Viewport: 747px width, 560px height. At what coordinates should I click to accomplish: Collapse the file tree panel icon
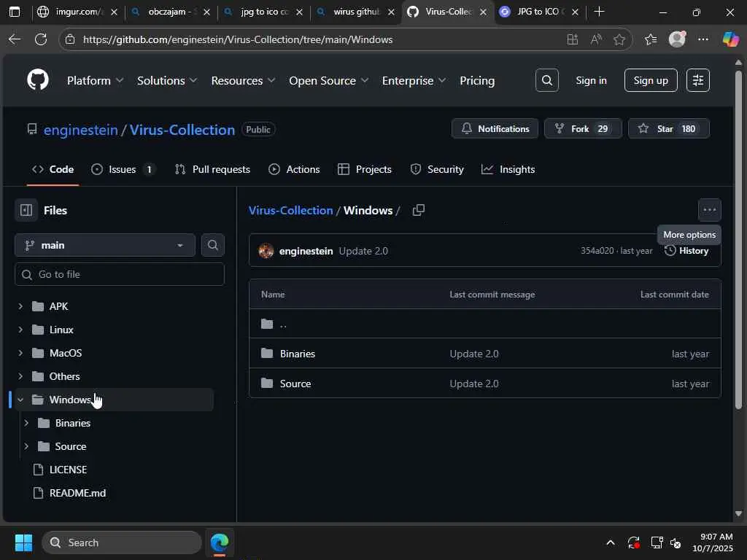coord(26,210)
